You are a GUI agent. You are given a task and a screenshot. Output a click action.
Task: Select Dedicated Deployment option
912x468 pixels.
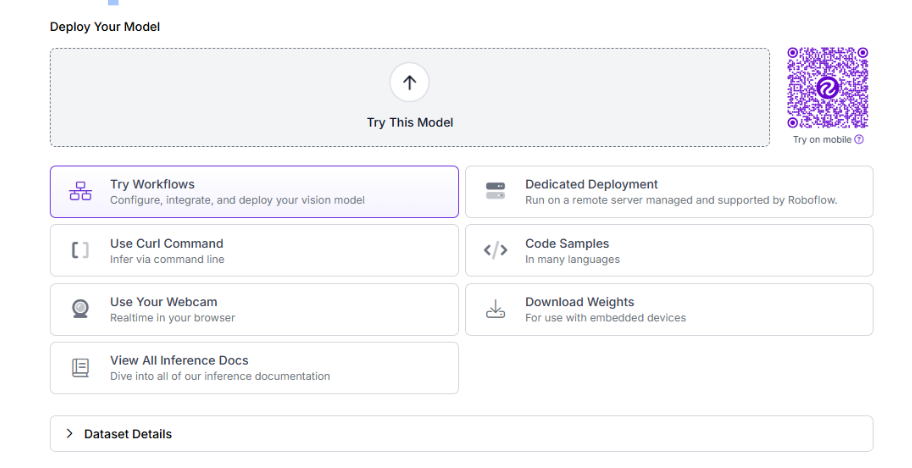(x=668, y=191)
